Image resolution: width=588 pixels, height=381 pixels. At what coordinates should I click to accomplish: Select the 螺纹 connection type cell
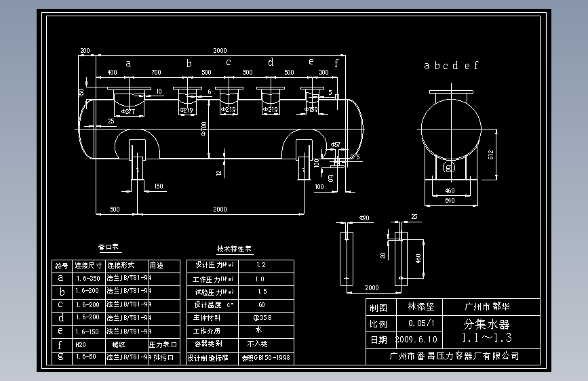pyautogui.click(x=119, y=344)
